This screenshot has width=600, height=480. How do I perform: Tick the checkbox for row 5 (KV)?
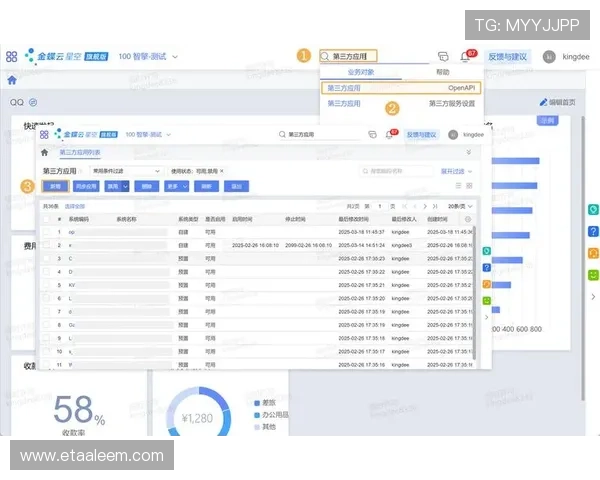46,284
